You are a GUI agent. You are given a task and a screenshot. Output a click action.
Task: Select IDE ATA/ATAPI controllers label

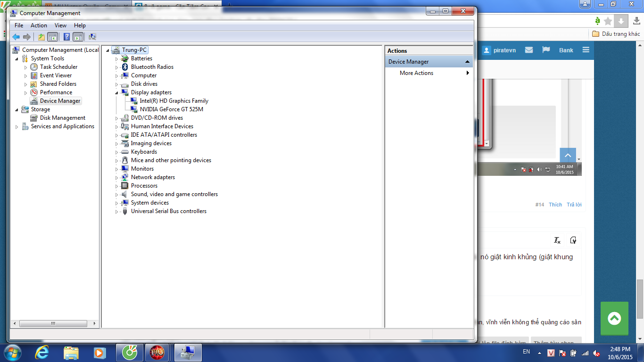coord(164,135)
